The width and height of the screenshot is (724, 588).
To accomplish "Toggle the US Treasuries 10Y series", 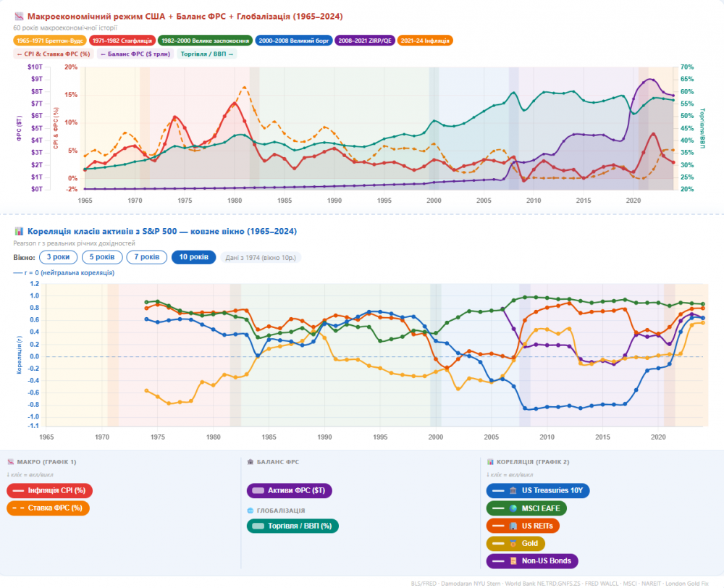I will tap(539, 490).
